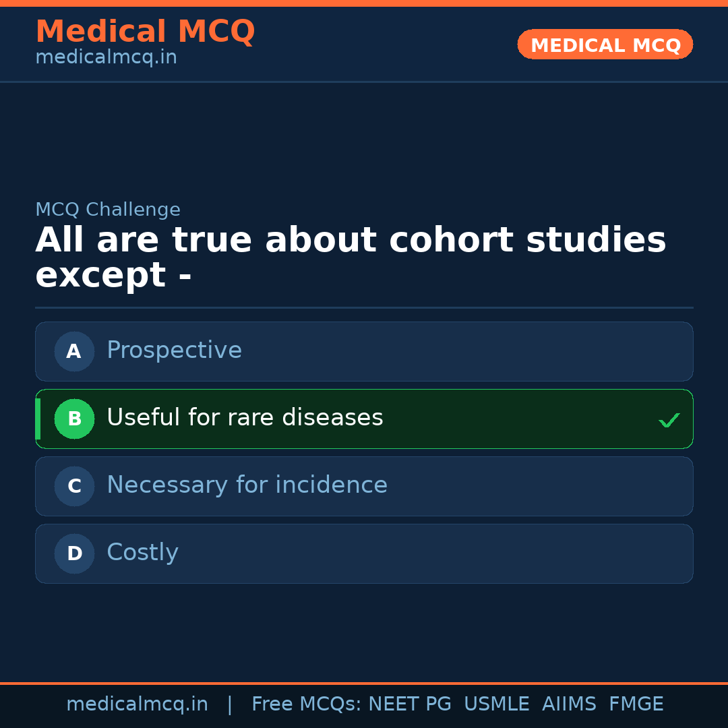Deselect the 'Useful for rare diseases' answer

(364, 419)
